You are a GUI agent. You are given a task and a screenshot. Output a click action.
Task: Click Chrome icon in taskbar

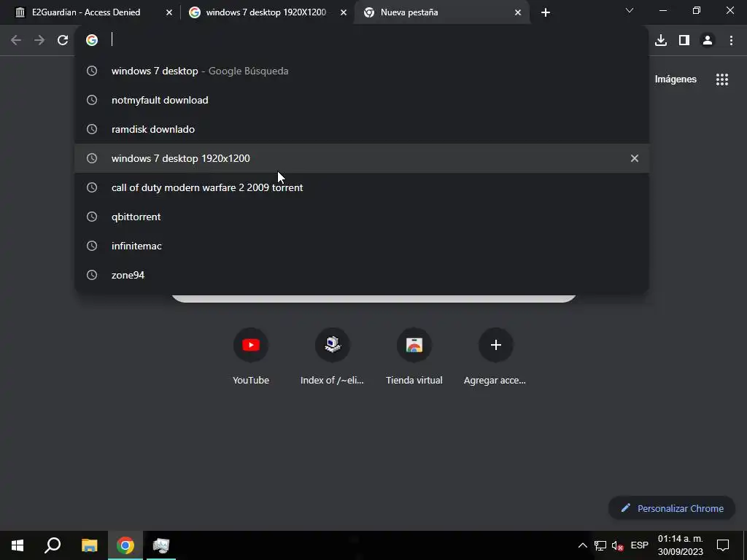click(x=125, y=545)
